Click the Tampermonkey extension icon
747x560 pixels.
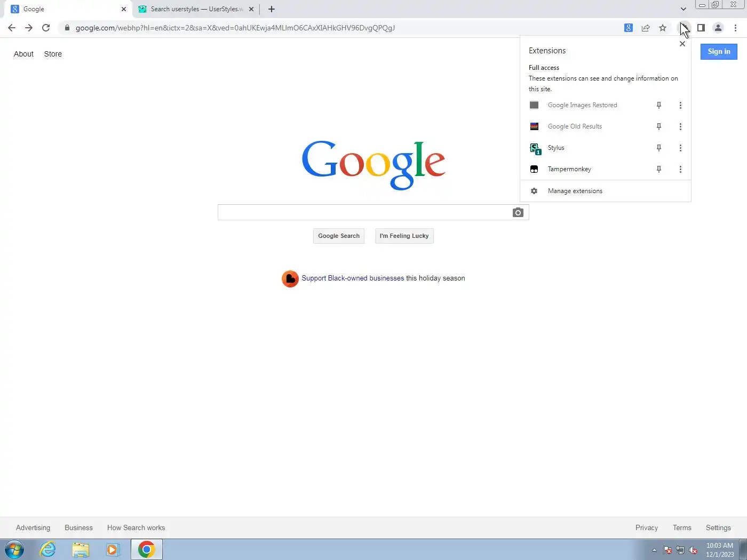tap(534, 169)
